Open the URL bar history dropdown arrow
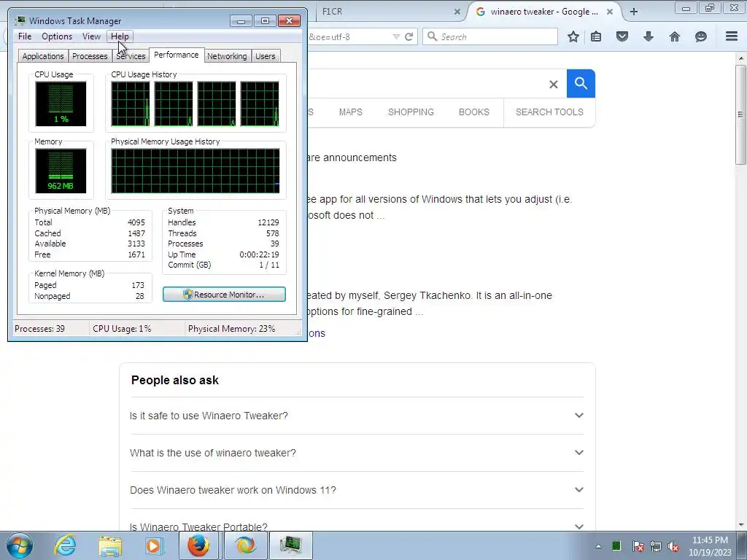The height and width of the screenshot is (560, 747). (396, 36)
